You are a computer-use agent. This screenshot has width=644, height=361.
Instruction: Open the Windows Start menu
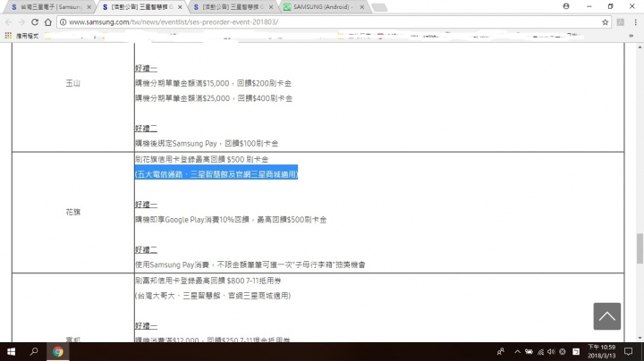[x=11, y=351]
